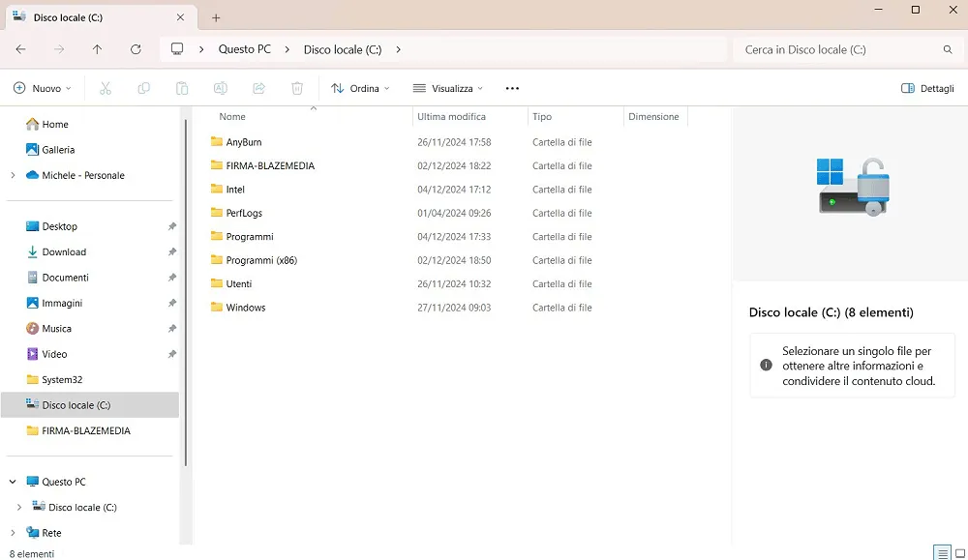The width and height of the screenshot is (968, 560).
Task: Click the Delete (trash) icon
Action: (297, 88)
